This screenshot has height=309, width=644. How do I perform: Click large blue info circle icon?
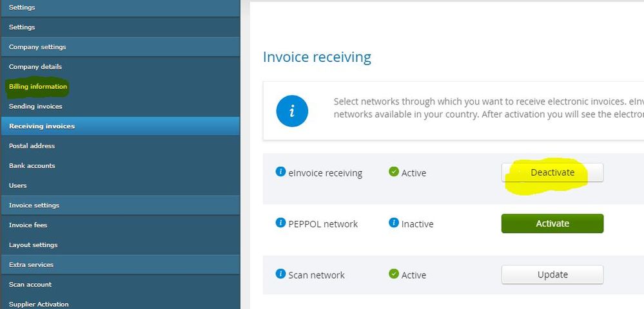[292, 111]
